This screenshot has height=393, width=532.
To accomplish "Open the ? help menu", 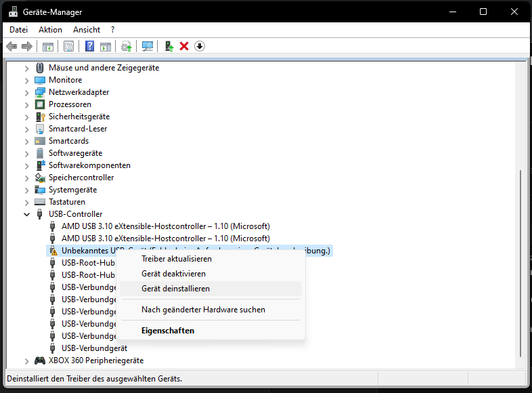I will point(112,30).
